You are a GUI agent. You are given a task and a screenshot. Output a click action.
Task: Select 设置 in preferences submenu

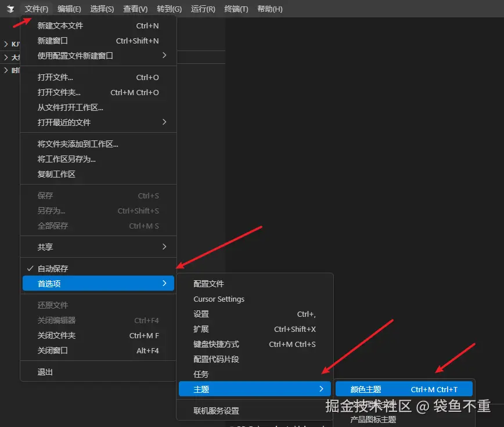tap(255, 314)
